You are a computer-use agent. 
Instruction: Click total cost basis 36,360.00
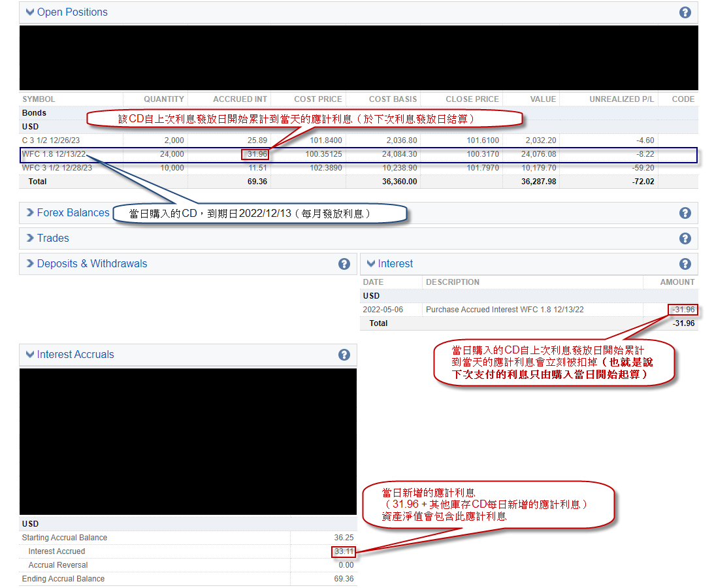[400, 181]
